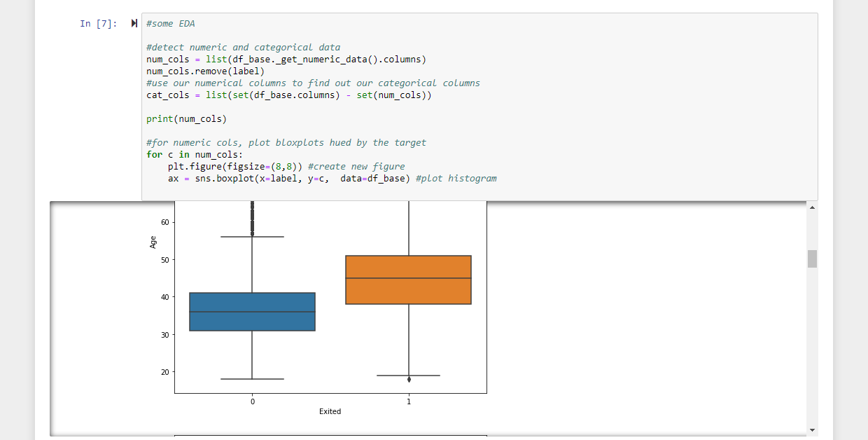Click the x-axis tick label "0"
This screenshot has width=868, height=440.
coord(252,401)
